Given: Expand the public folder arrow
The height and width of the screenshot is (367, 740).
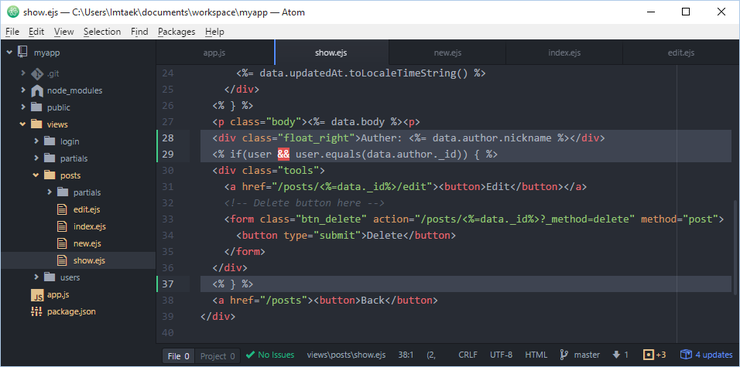Looking at the screenshot, I should click(x=23, y=108).
